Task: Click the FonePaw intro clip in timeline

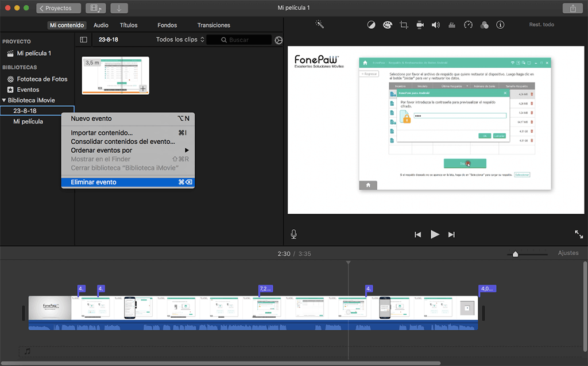Action: click(x=50, y=308)
